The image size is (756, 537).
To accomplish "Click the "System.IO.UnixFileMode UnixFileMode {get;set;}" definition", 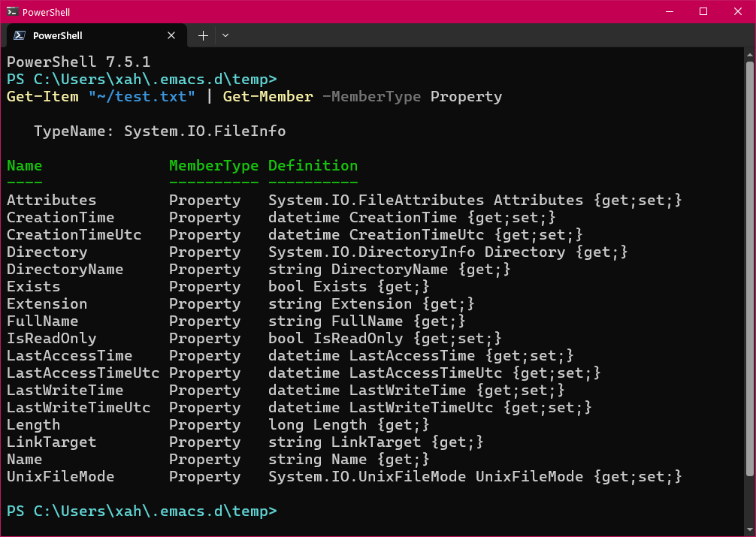I will (475, 477).
